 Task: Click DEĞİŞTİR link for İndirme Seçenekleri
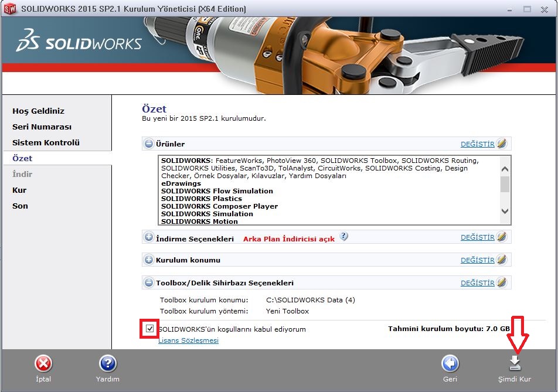(x=478, y=237)
